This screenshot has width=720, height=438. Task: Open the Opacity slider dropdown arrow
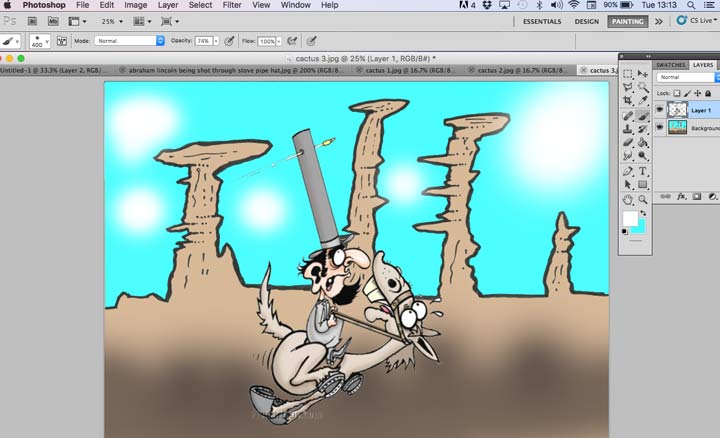pos(216,41)
